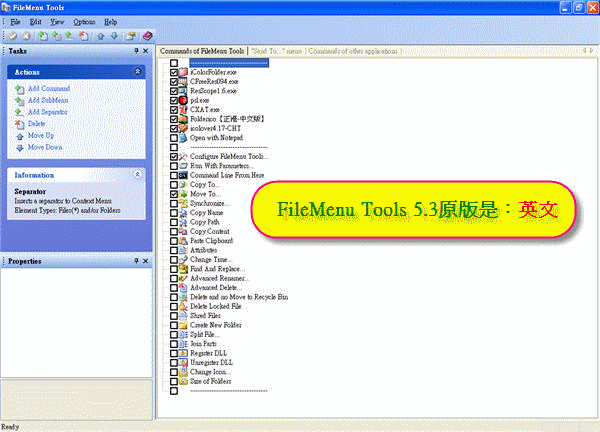600x432 pixels.
Task: Click the Create New Folder command icon
Action: point(183,325)
